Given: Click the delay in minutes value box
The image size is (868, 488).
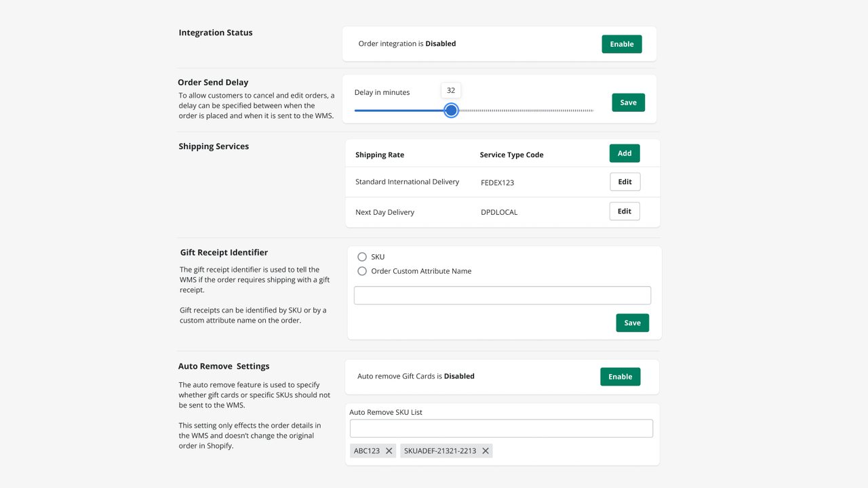Looking at the screenshot, I should pyautogui.click(x=450, y=89).
